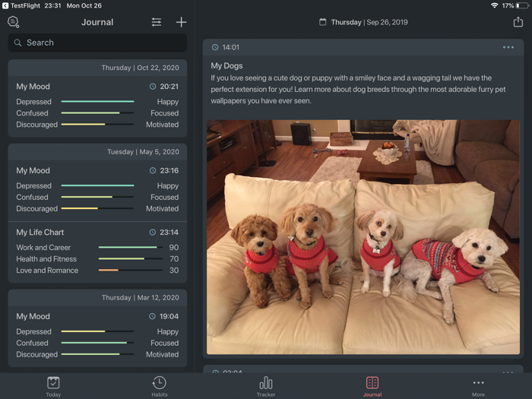Click the 'Tuesday | May 5, 2020' header
The height and width of the screenshot is (399, 532).
coord(143,152)
